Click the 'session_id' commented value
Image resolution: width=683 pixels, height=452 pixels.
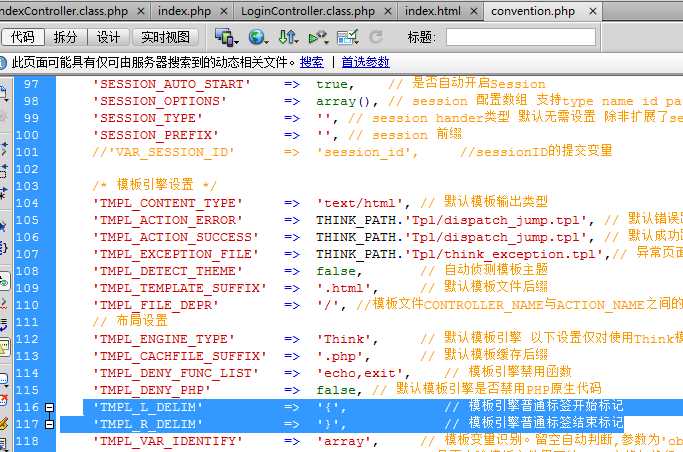(364, 152)
